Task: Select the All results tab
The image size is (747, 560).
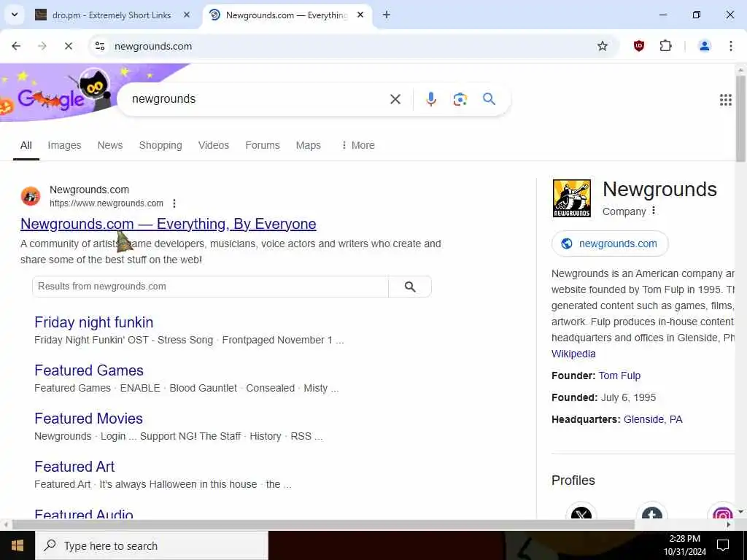Action: [26, 145]
